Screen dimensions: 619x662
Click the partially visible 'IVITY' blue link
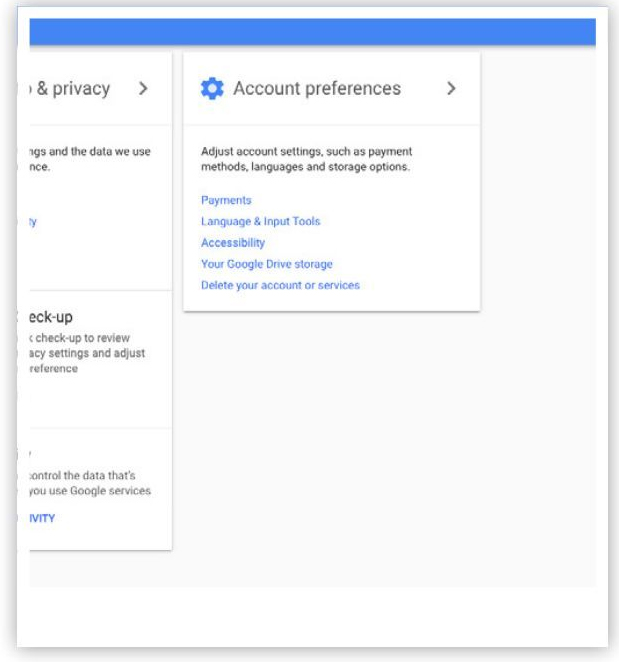coord(42,518)
